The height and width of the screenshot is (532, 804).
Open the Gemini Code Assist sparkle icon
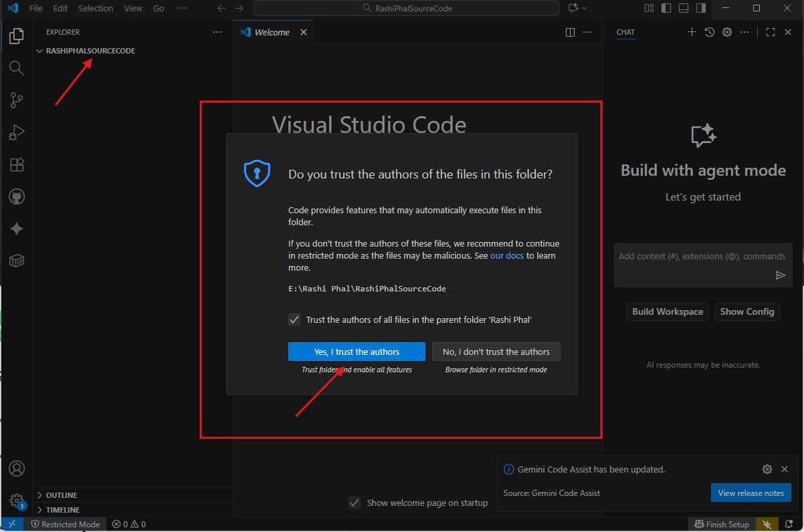click(x=17, y=229)
